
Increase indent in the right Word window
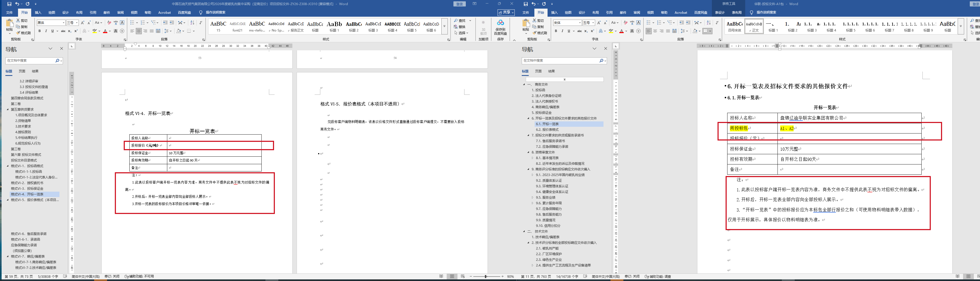click(x=688, y=23)
